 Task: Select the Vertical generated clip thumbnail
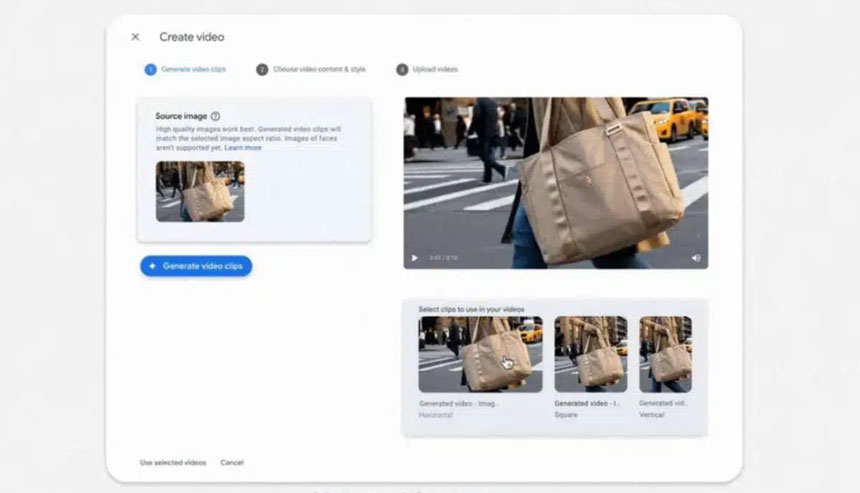[x=665, y=354]
